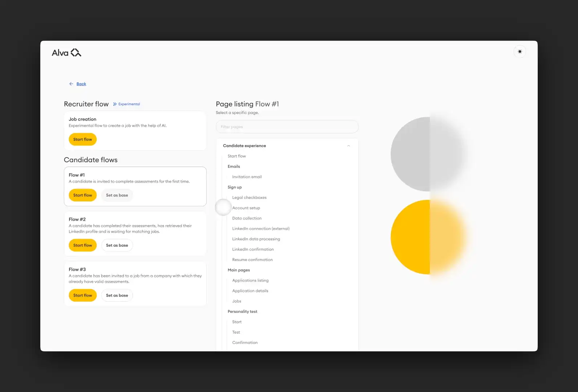
Task: Set Flow #1 as base
Action: [117, 195]
